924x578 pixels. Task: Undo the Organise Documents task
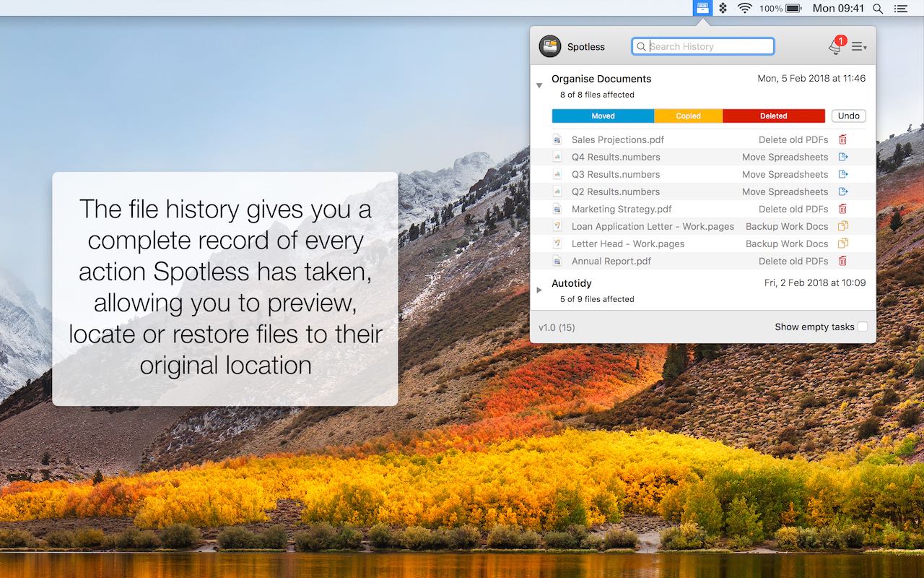(848, 116)
